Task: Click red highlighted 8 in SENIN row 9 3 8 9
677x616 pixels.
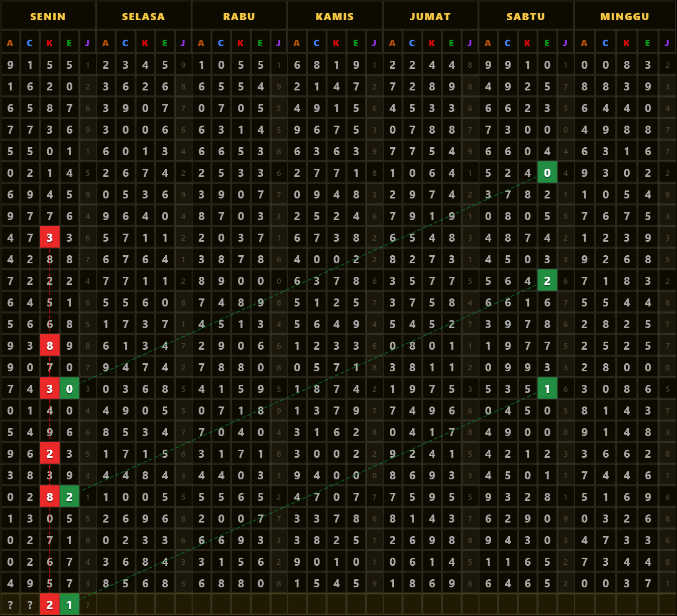Action: coord(49,346)
